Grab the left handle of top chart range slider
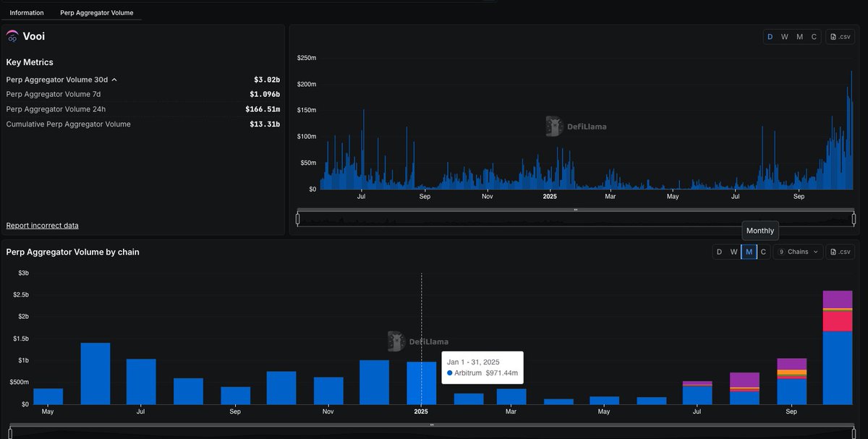The image size is (868, 439). click(297, 219)
